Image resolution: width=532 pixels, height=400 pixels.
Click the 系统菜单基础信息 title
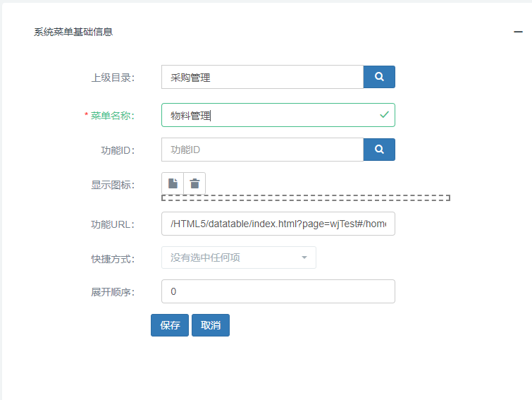point(73,32)
